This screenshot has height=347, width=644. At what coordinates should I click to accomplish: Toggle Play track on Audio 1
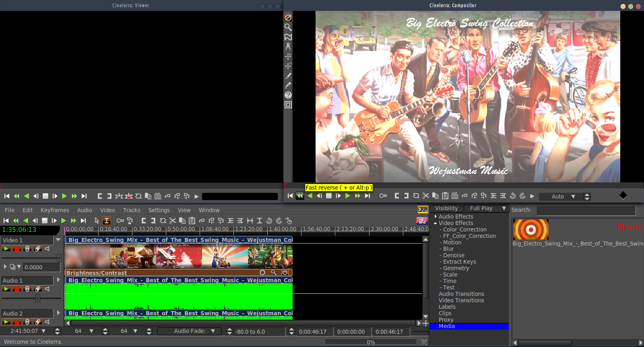click(6, 289)
